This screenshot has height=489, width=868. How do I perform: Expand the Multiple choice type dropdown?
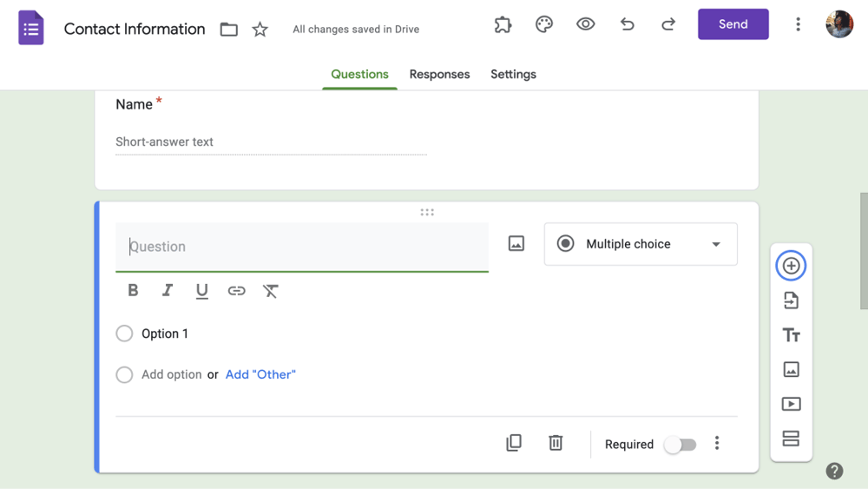point(641,244)
